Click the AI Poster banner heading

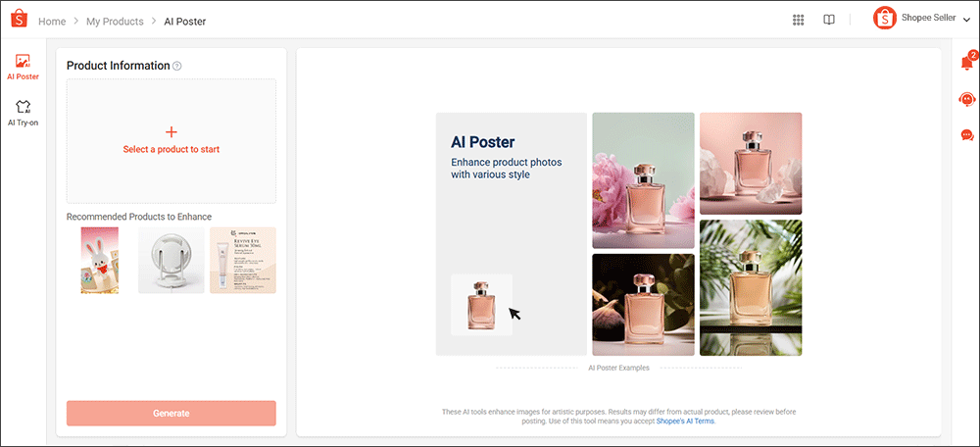pos(483,142)
